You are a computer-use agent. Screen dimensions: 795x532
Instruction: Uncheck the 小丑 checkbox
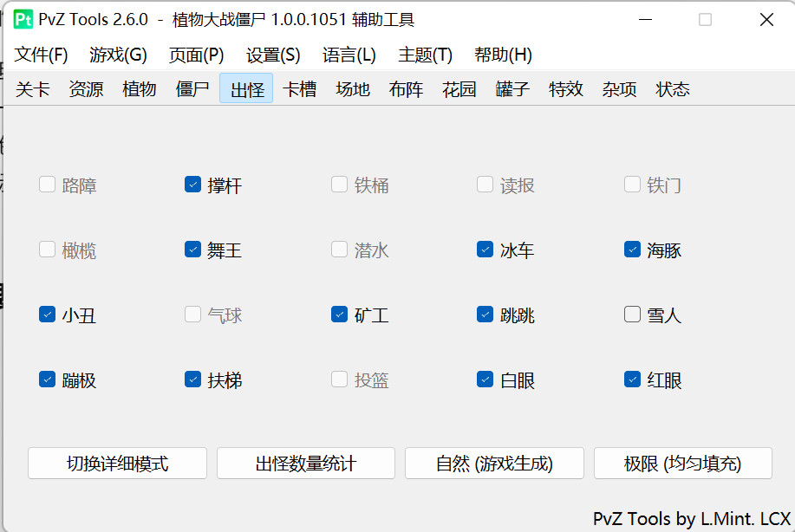point(47,315)
